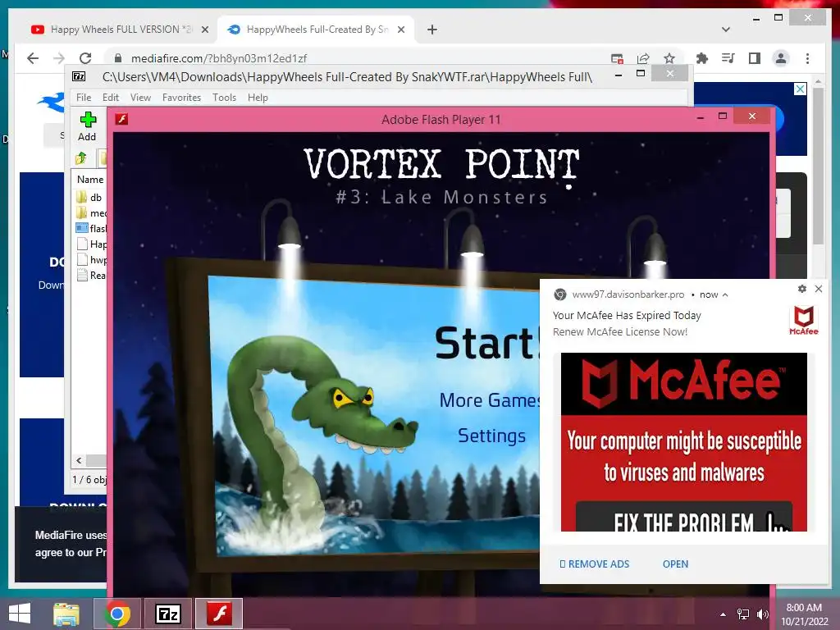Select the Rea text file in 7-Zip list

pos(91,276)
